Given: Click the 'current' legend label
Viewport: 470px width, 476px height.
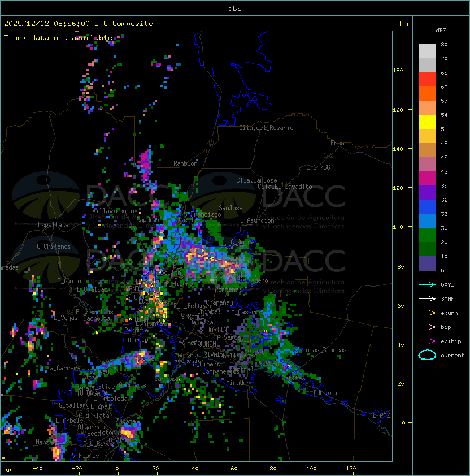Looking at the screenshot, I should [452, 356].
